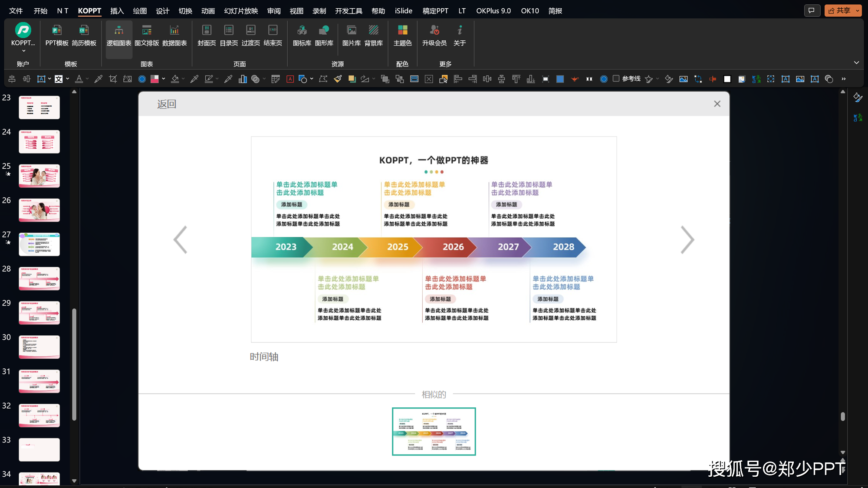Image resolution: width=868 pixels, height=488 pixels.
Task: Open dropdown next to pink color square
Action: tap(164, 79)
